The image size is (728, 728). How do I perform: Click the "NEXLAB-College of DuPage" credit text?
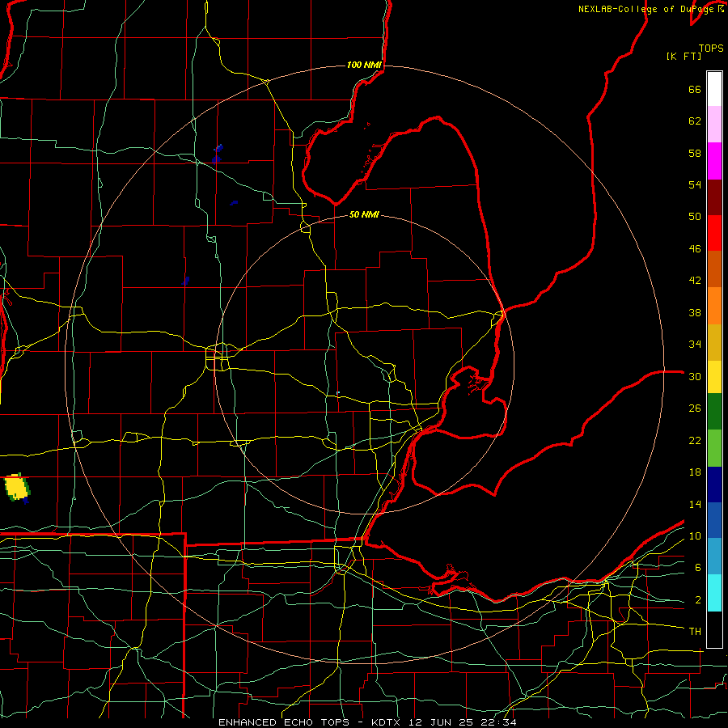(647, 9)
